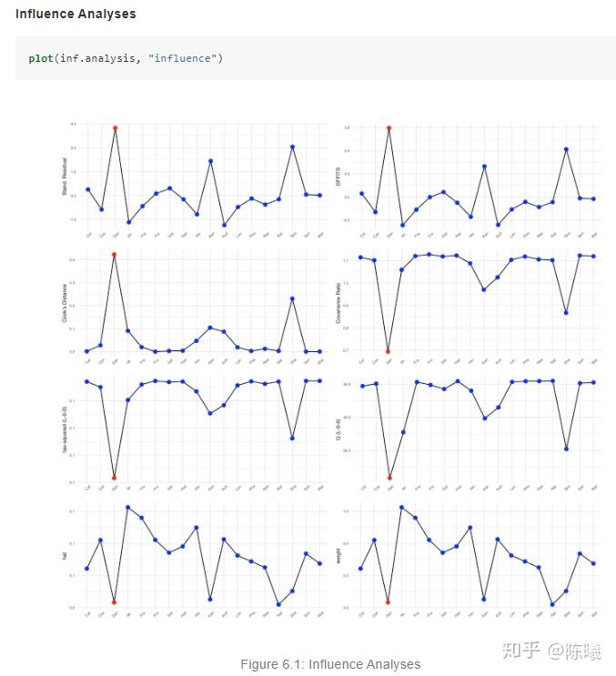Click the highest blue point in the hat plot
Viewport: 616px width, 676px height.
click(x=128, y=507)
